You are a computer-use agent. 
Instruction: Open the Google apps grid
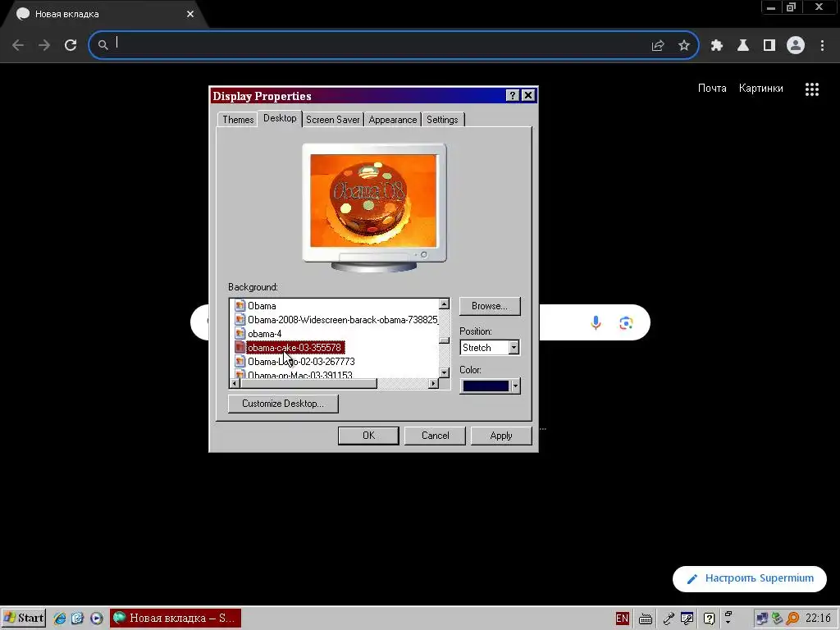coord(812,89)
